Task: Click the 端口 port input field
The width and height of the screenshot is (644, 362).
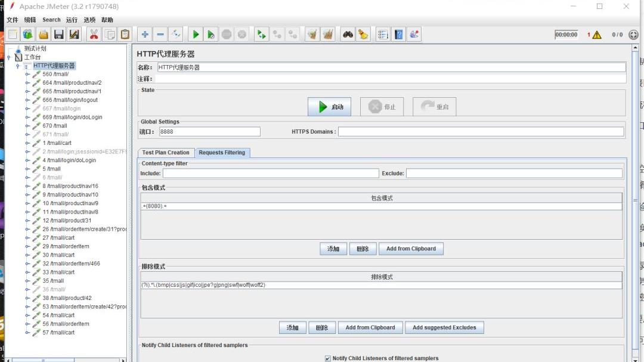Action: pos(209,131)
